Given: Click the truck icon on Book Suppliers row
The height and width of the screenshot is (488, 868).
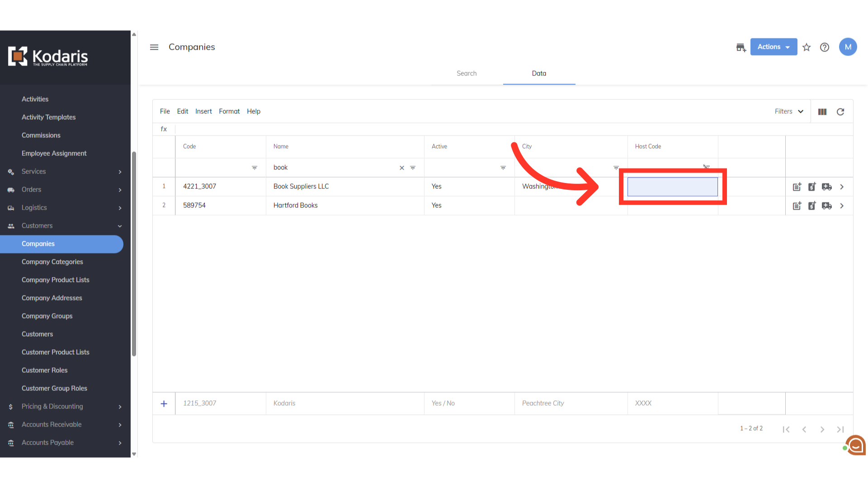Looking at the screenshot, I should pyautogui.click(x=827, y=187).
